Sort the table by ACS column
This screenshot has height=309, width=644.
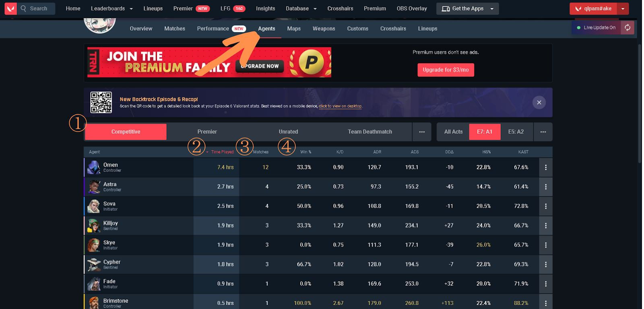click(x=415, y=152)
